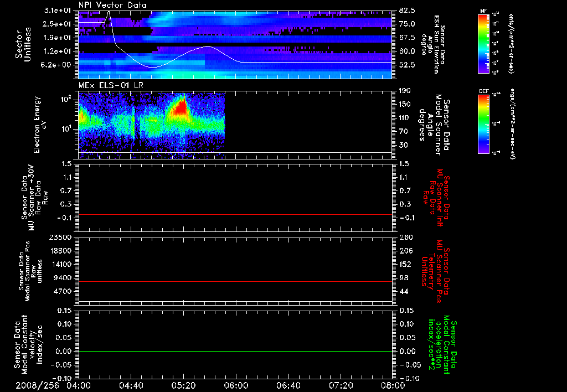Click the "MU Scanner +30V Raw Data" axis title
The image size is (567, 392).
coord(34,198)
